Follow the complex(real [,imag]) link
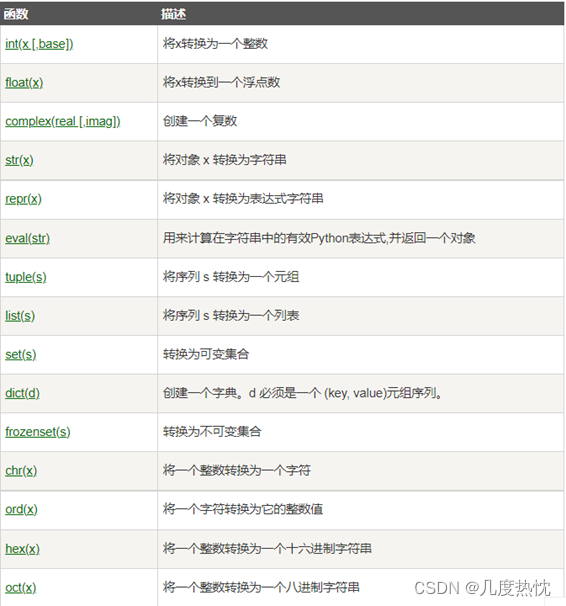The width and height of the screenshot is (566, 606). [x=63, y=122]
